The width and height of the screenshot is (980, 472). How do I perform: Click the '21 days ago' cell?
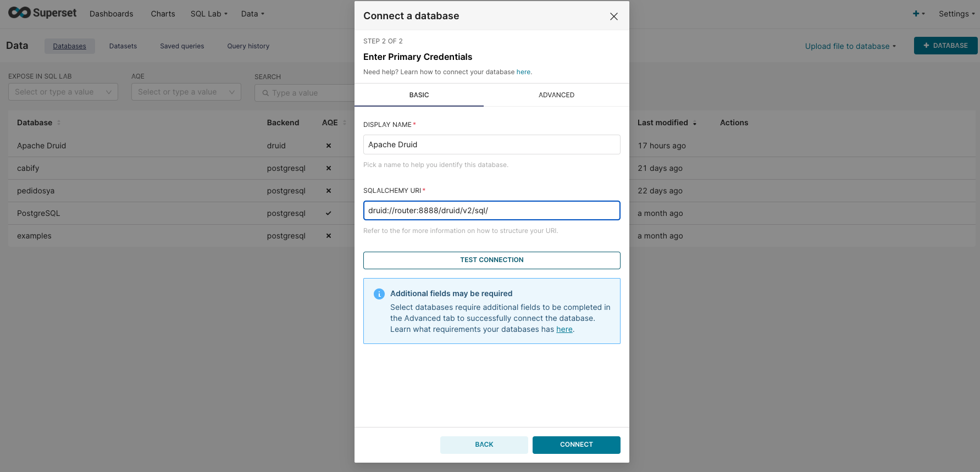point(660,168)
